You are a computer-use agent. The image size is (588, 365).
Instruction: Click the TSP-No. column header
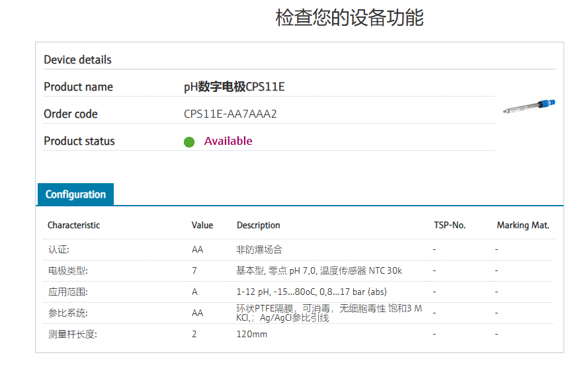(450, 225)
